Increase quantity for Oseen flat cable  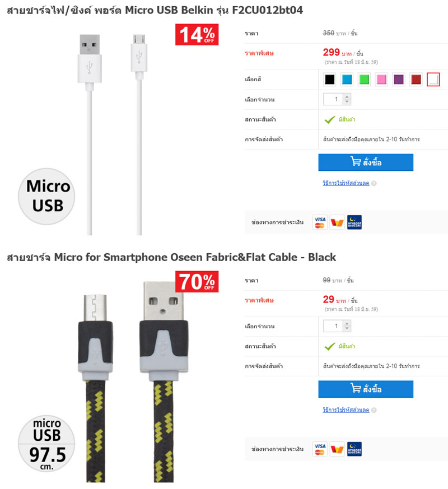coord(347,323)
